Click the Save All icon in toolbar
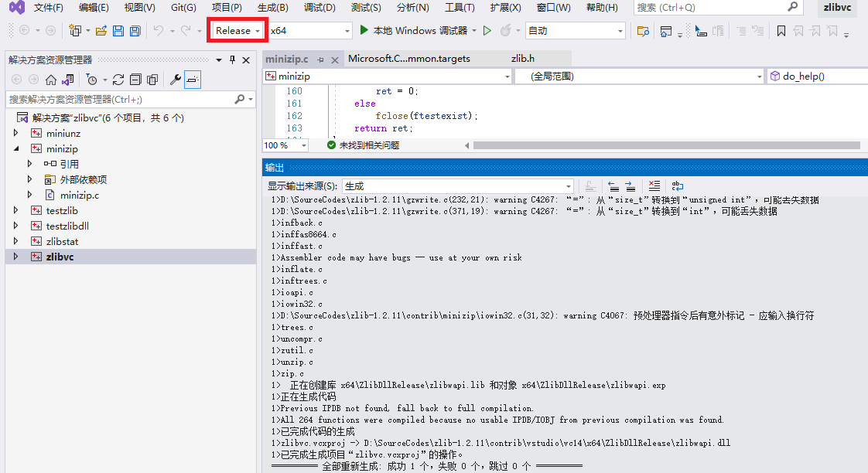The height and width of the screenshot is (473, 868). tap(134, 31)
